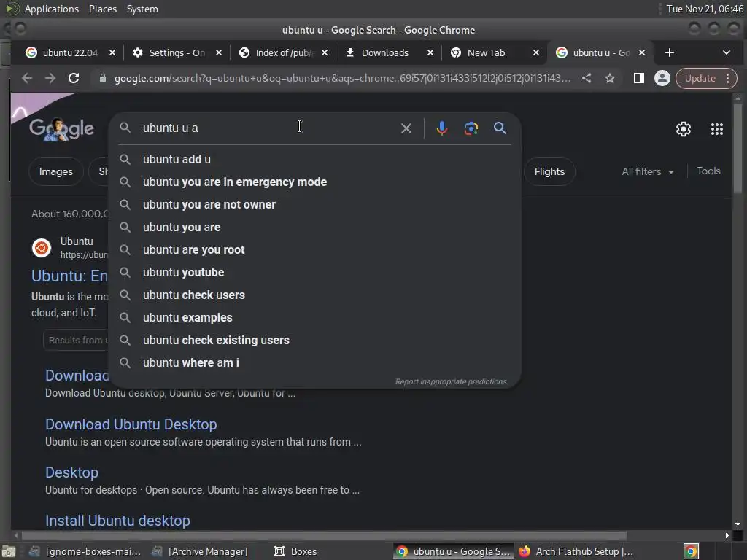Viewport: 747px width, 560px height.
Task: Clear the search box with the X icon
Action: 406,128
